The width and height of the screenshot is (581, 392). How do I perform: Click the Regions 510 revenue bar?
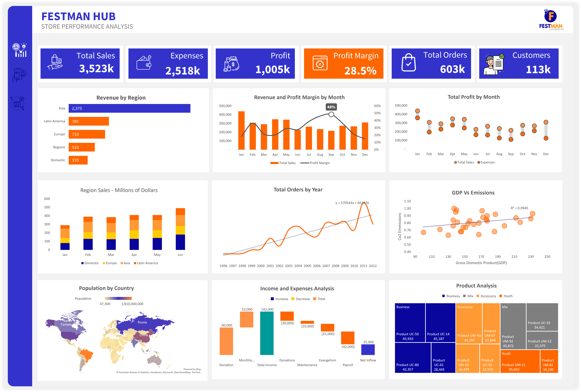click(x=82, y=147)
